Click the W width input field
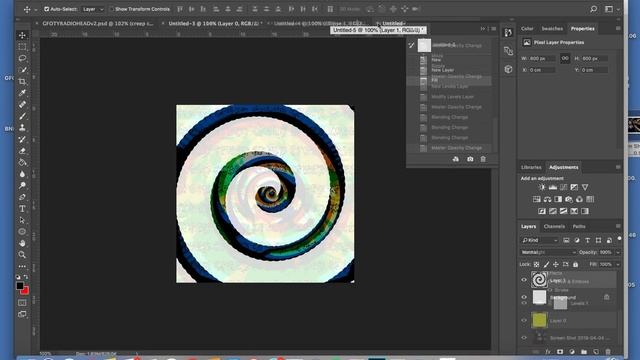640x360 pixels. point(542,59)
